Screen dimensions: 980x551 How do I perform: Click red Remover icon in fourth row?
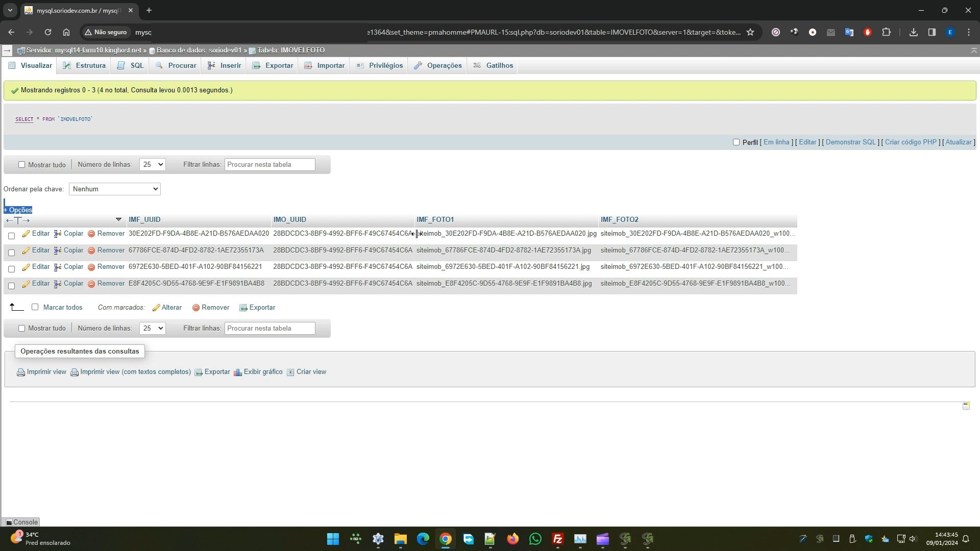91,284
